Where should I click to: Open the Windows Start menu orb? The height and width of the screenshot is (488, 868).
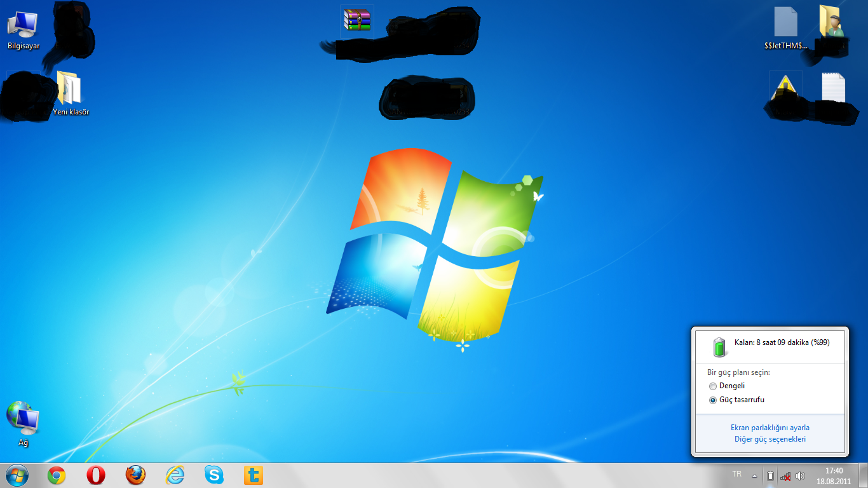coord(17,475)
